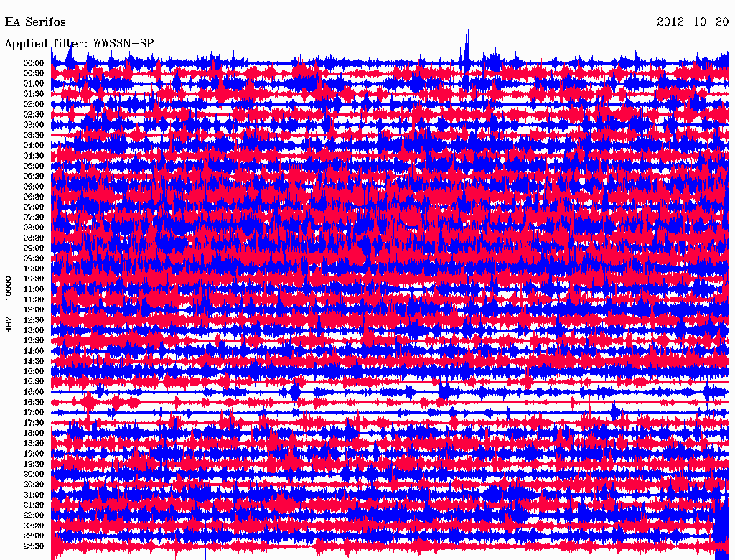The height and width of the screenshot is (560, 735).
Task: Select the 16:30 time label
Action: 34,403
